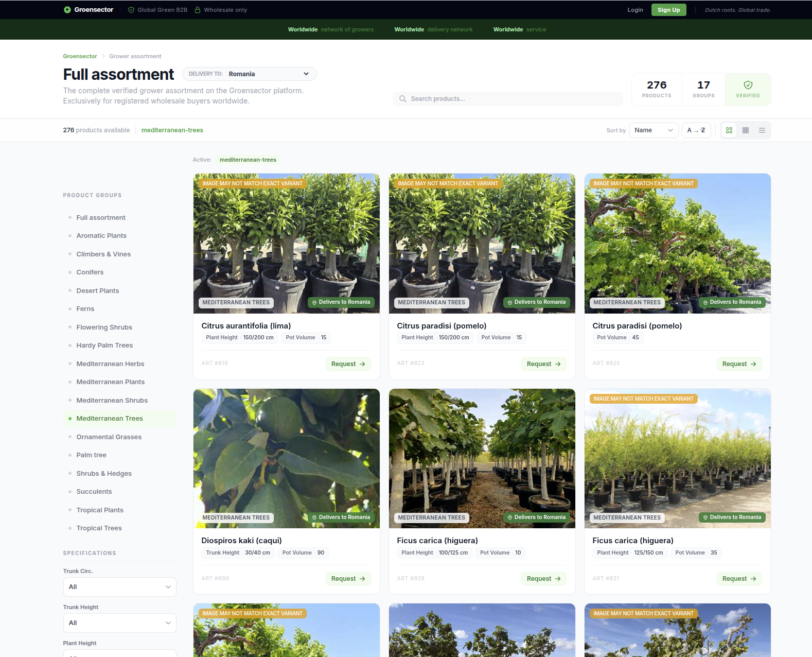Image resolution: width=812 pixels, height=657 pixels.
Task: Request Citrus aurantifolia ART #819
Action: [348, 364]
